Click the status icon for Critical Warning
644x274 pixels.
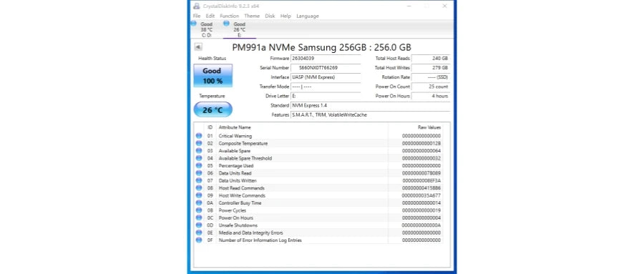point(199,135)
